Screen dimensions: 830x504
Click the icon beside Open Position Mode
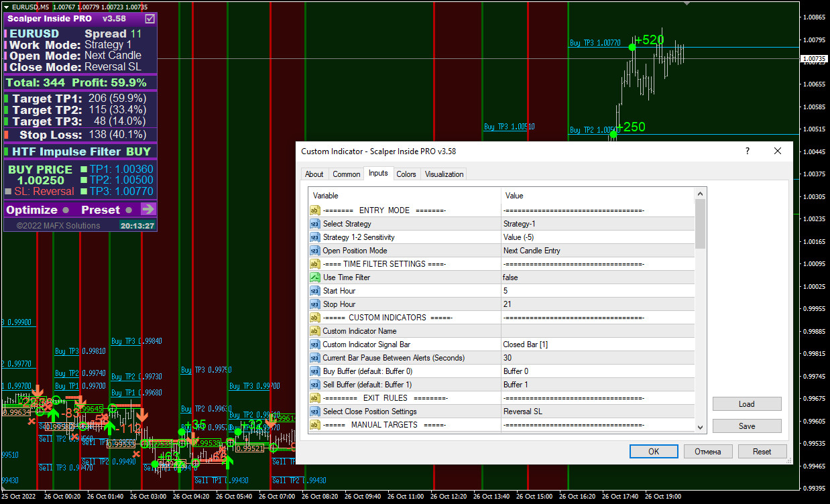[314, 251]
